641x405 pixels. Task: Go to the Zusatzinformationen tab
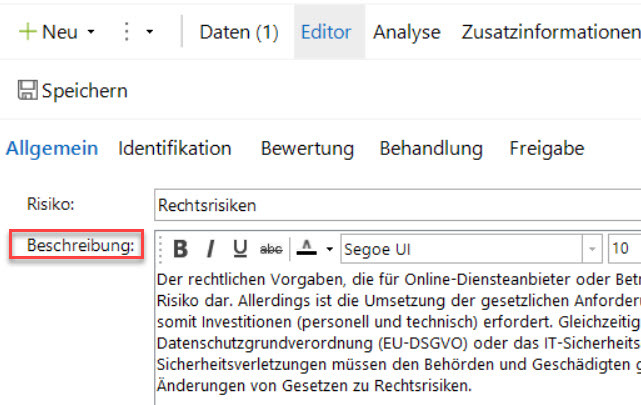pos(549,32)
